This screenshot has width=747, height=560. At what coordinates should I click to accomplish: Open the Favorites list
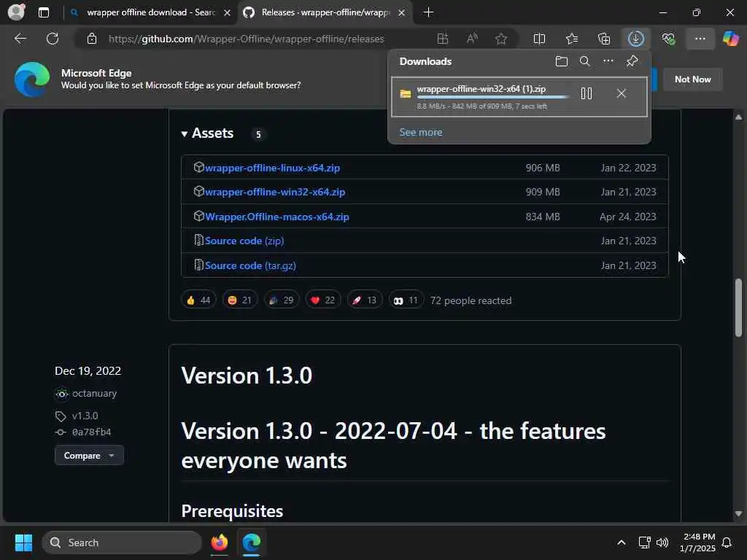[572, 39]
